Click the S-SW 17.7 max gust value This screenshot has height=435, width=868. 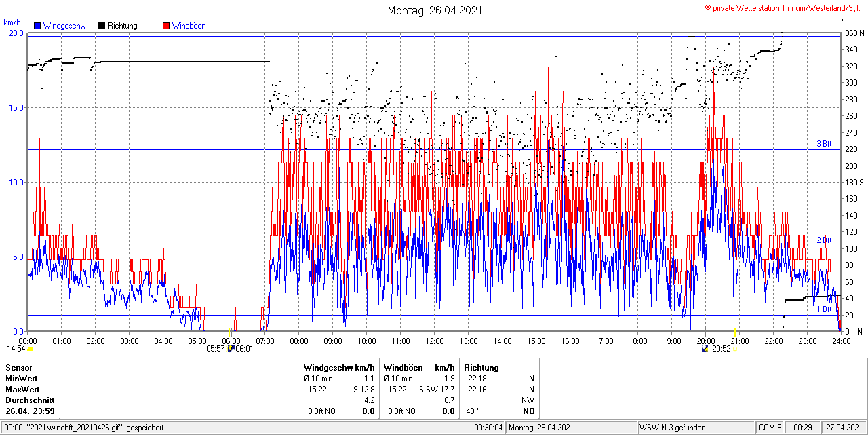437,390
